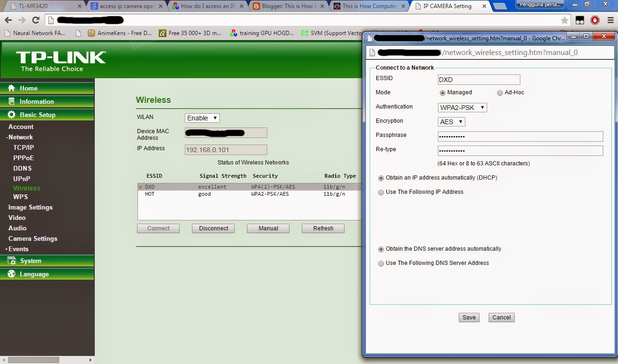Viewport: 618px width, 364px height.
Task: Open a new browser tab
Action: click(x=500, y=6)
